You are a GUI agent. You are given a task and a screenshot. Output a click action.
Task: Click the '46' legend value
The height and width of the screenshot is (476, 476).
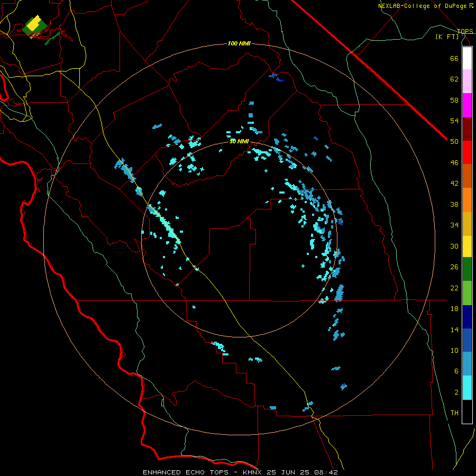[454, 163]
